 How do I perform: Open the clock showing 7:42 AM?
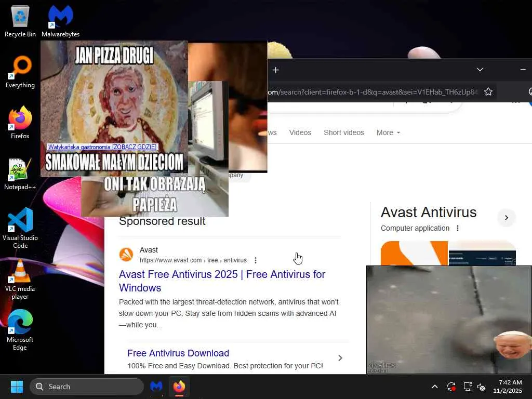point(508,387)
